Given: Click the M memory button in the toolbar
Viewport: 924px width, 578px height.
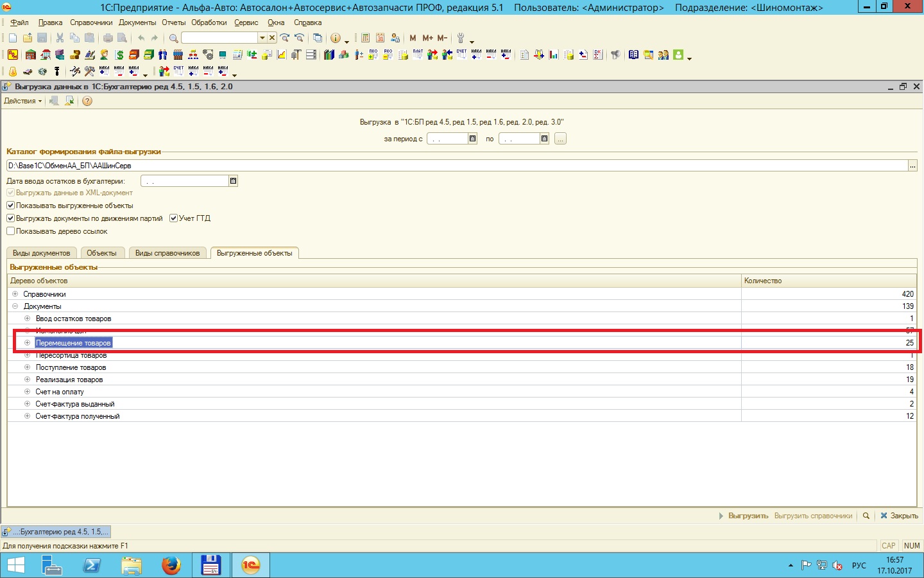Looking at the screenshot, I should pyautogui.click(x=413, y=38).
